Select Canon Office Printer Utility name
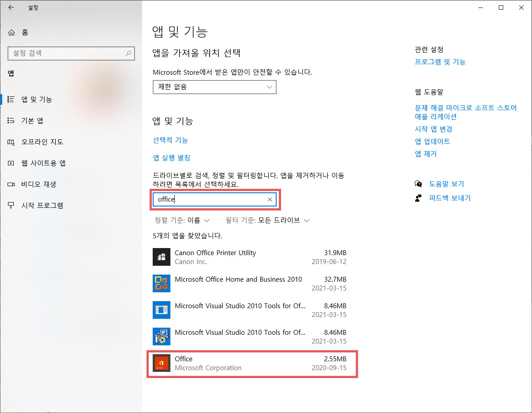The width and height of the screenshot is (532, 413). pos(216,253)
